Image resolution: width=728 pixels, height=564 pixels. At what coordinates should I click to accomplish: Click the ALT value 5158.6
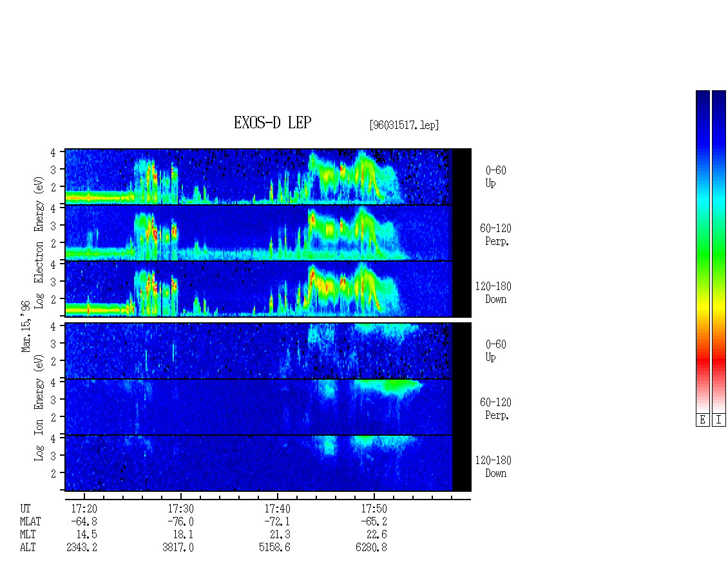click(275, 548)
